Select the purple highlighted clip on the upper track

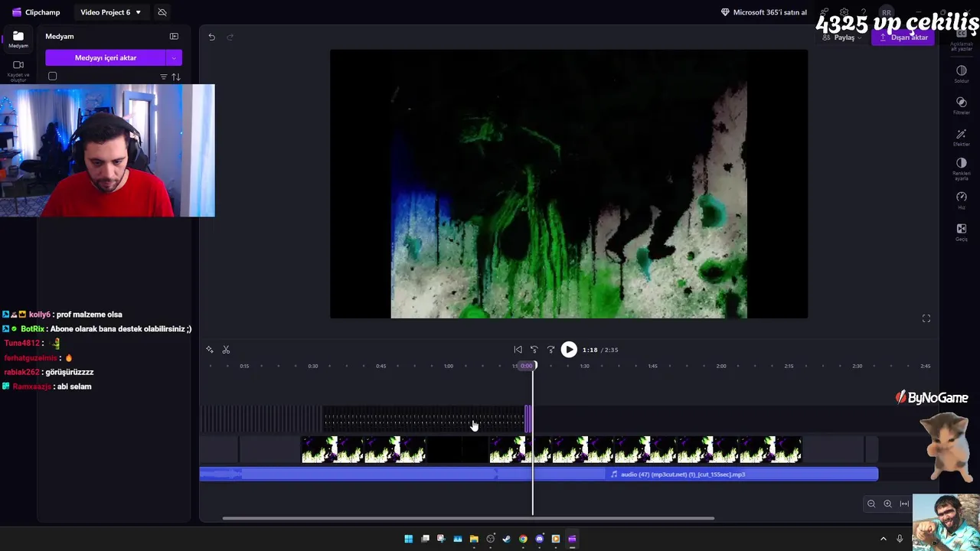point(528,419)
